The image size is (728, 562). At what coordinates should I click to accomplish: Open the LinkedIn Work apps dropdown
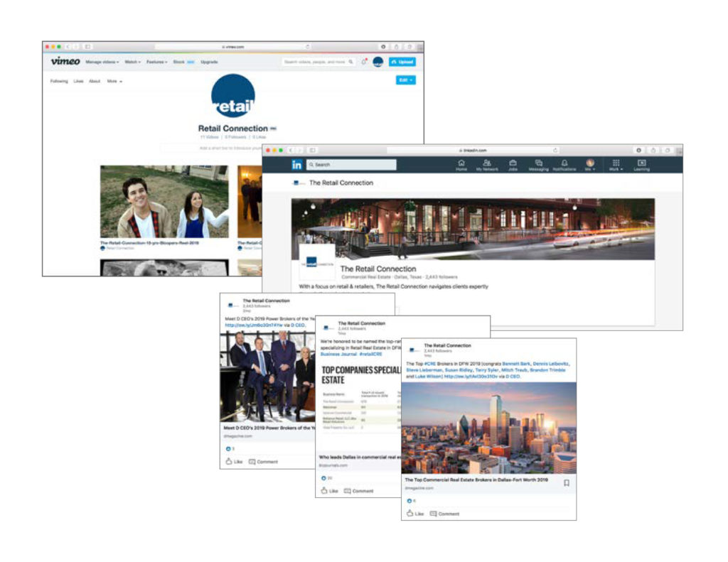[x=616, y=164]
